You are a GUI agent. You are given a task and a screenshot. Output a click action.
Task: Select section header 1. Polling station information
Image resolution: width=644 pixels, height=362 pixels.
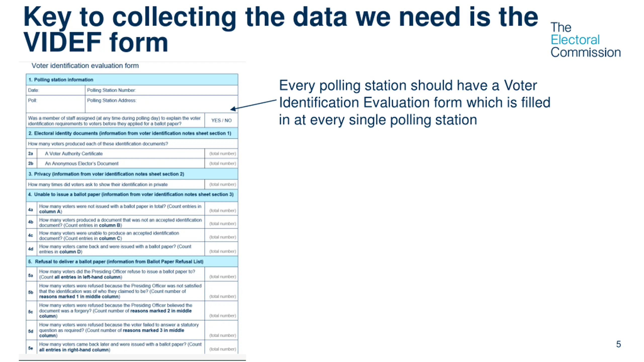[x=132, y=80]
